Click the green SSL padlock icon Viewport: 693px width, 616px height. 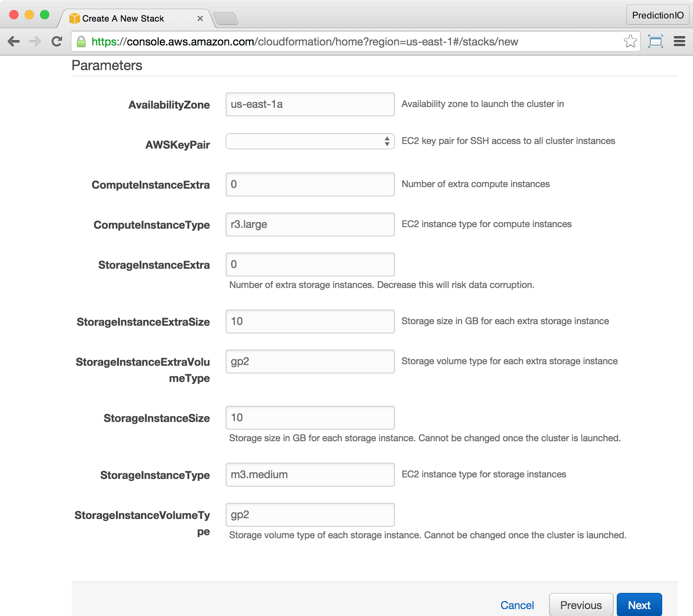coord(81,42)
